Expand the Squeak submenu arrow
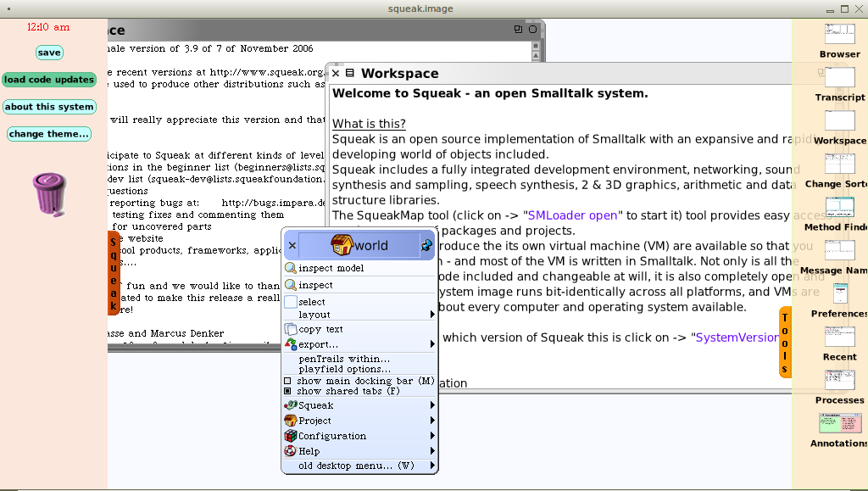This screenshot has width=868, height=491. click(432, 405)
